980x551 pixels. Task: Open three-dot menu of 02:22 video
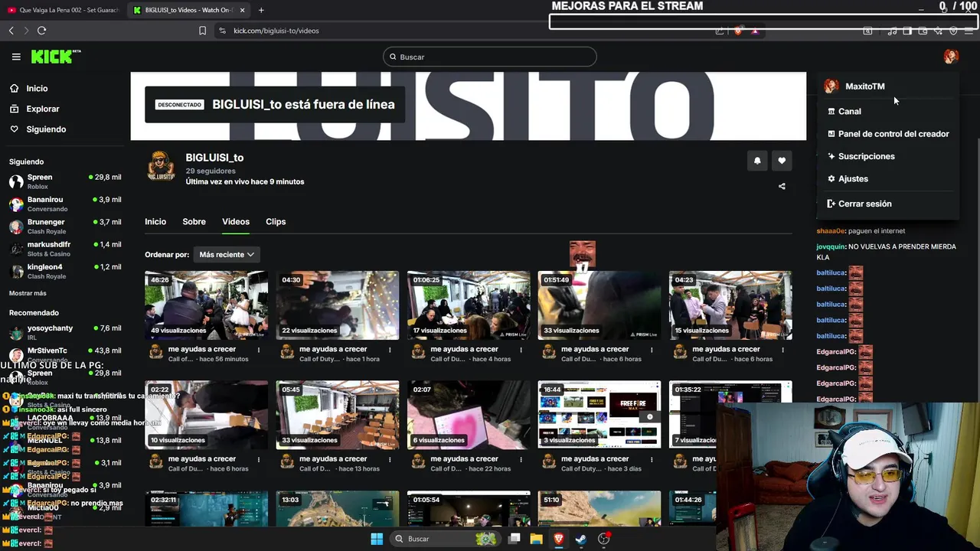tap(259, 459)
